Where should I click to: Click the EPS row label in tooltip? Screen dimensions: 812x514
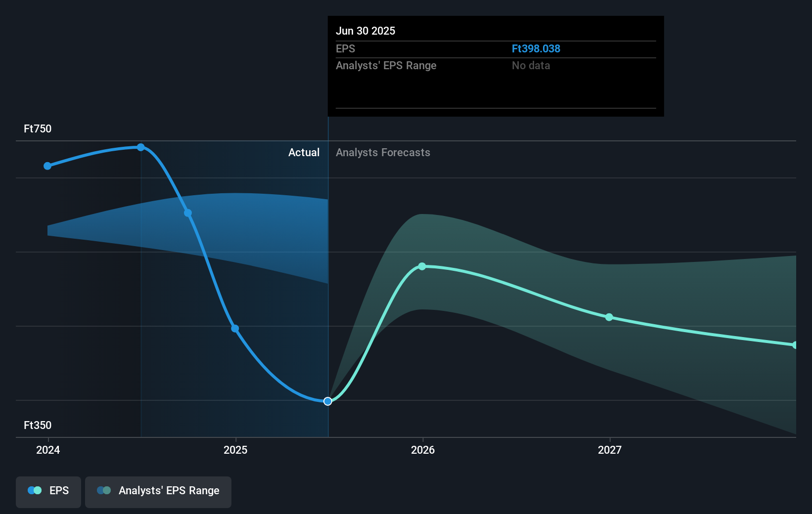[345, 48]
